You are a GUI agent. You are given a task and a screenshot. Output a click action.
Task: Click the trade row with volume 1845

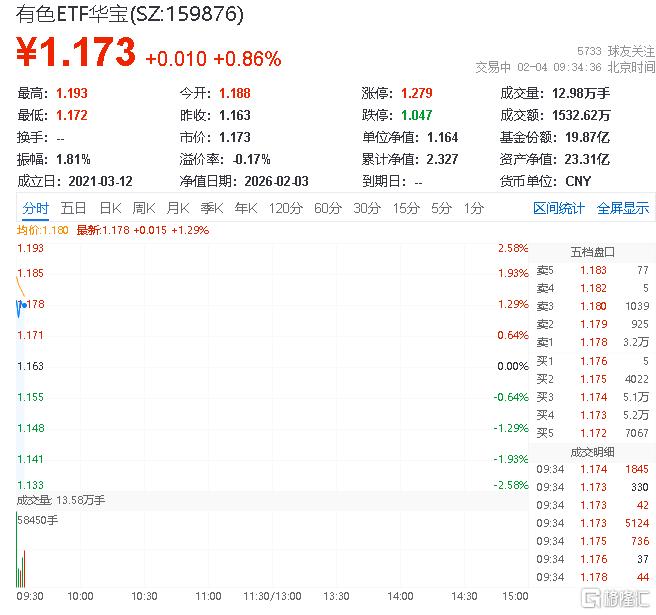pyautogui.click(x=592, y=469)
